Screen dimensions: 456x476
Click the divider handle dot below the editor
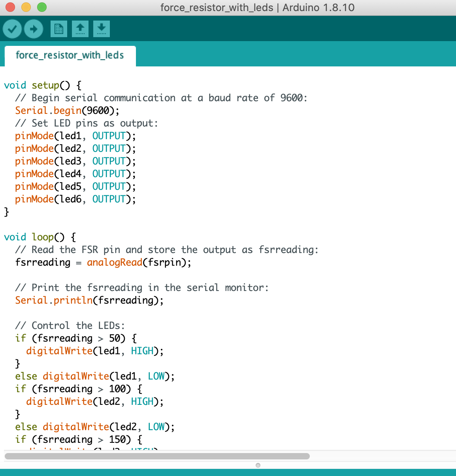[258, 465]
